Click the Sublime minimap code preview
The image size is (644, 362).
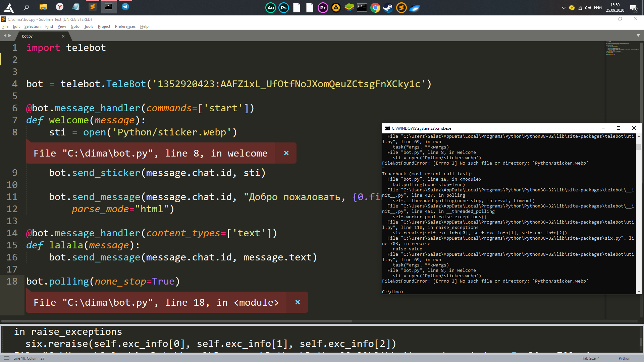pyautogui.click(x=622, y=48)
